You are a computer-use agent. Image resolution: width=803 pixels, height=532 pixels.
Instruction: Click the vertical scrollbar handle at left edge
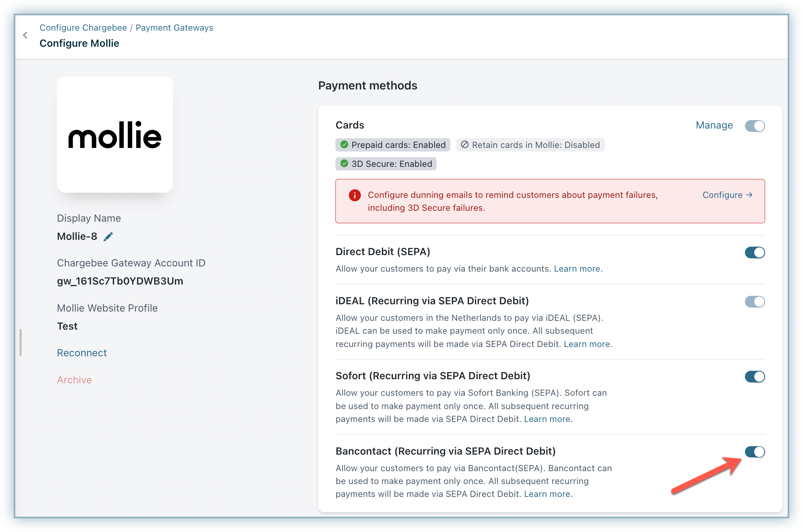click(21, 343)
